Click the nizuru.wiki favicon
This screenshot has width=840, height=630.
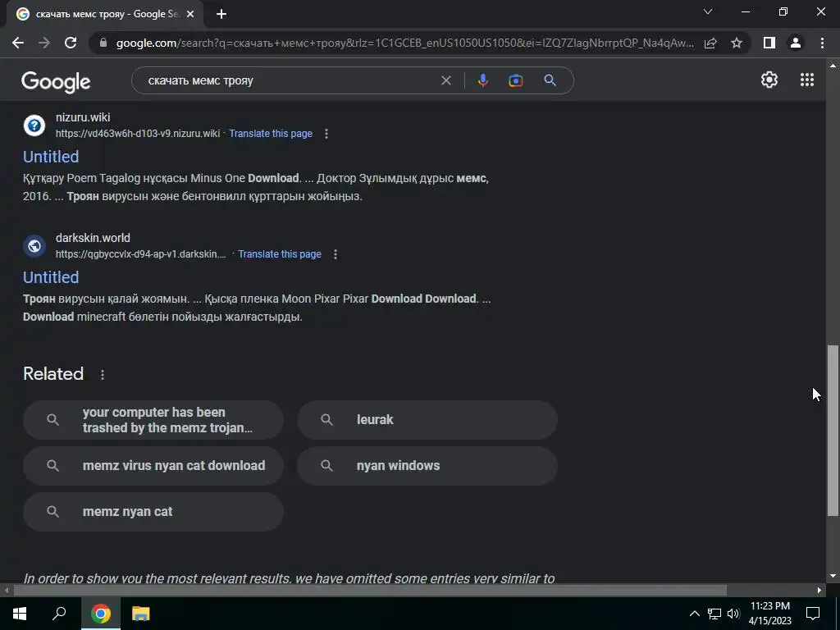click(x=34, y=126)
